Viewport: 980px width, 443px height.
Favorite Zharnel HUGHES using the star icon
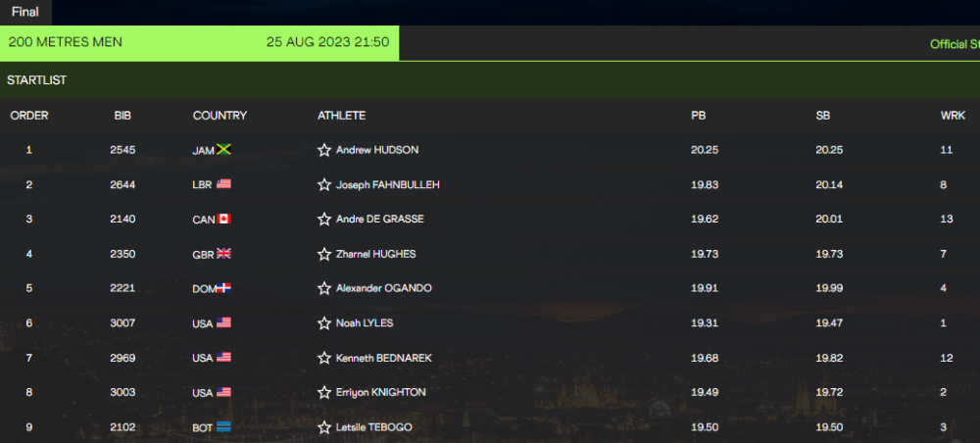click(x=324, y=255)
